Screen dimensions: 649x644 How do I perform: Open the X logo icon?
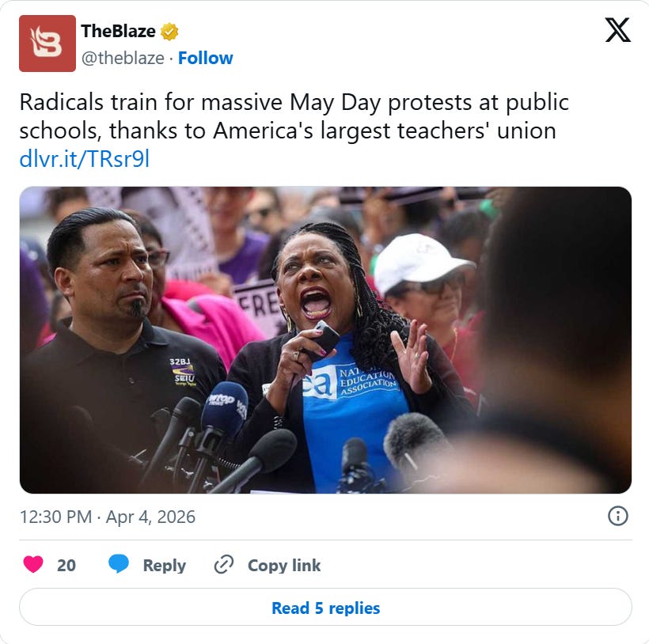pos(617,30)
